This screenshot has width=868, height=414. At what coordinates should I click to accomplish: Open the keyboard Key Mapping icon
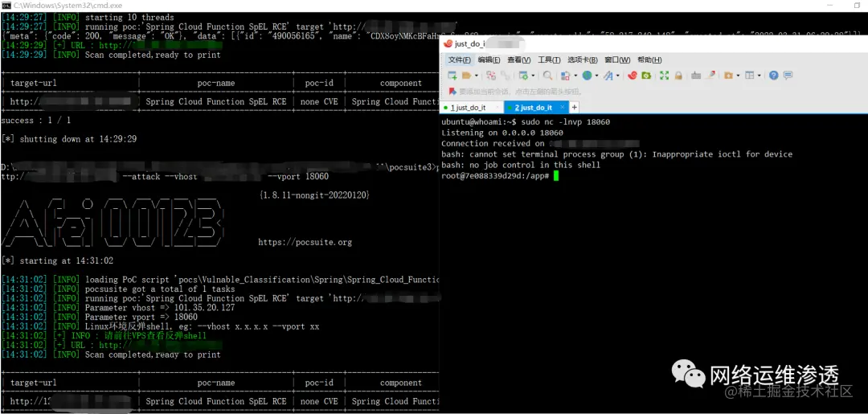696,76
